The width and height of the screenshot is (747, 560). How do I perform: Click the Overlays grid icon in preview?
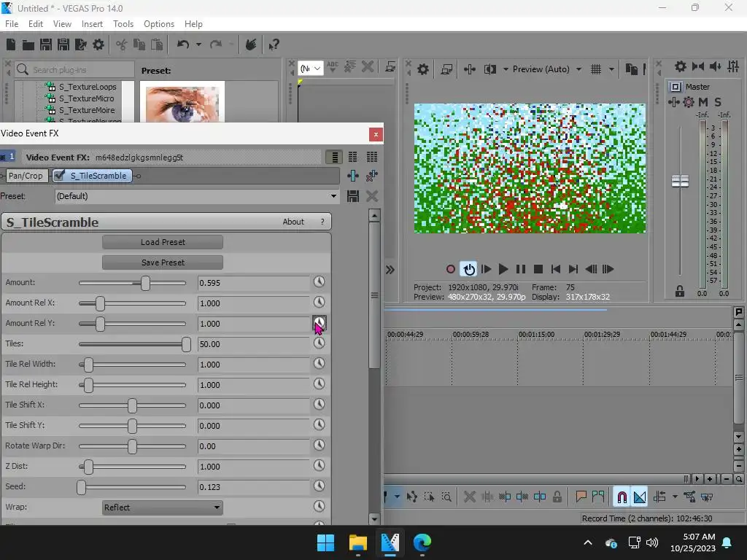(596, 69)
